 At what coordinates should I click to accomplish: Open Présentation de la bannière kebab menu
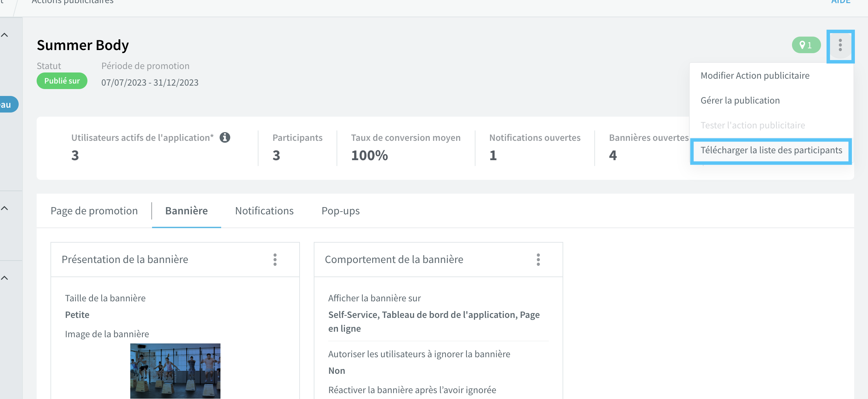(x=275, y=260)
